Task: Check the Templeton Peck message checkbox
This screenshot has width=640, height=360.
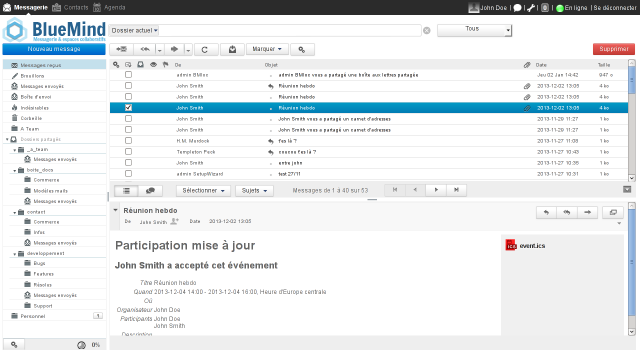Action: 128,152
